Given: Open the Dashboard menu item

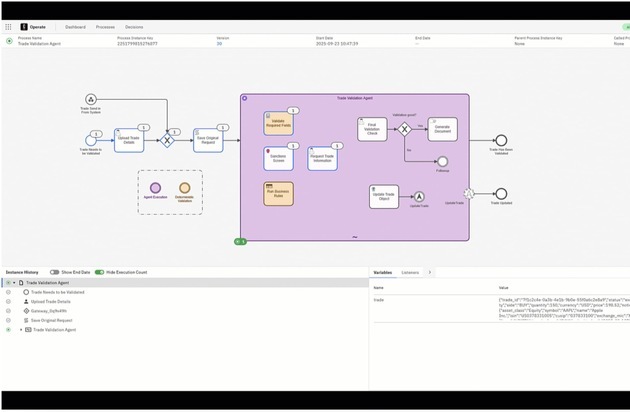Looking at the screenshot, I should [75, 27].
